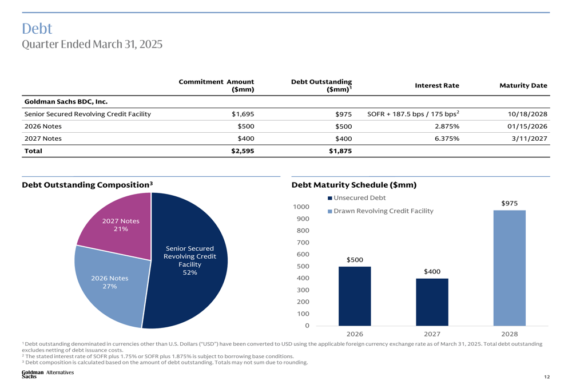Click the 6.375% interest rate cell

447,138
